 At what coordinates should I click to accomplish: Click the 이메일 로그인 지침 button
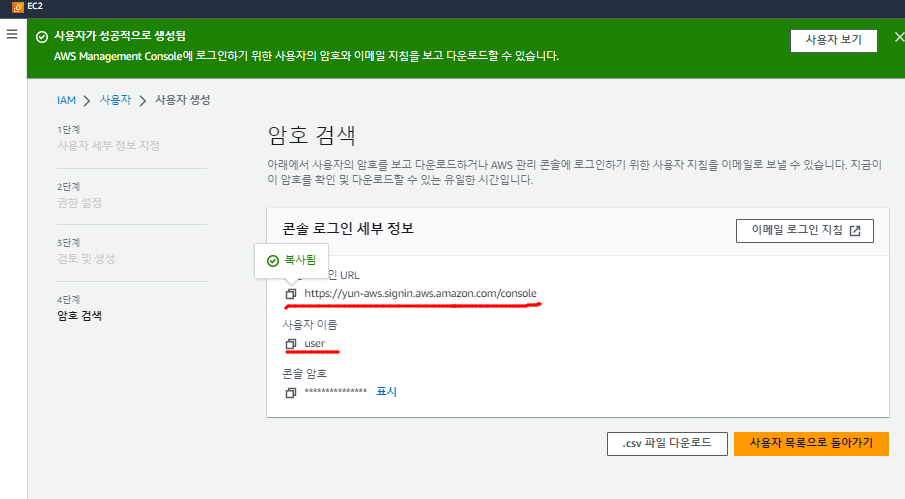(x=805, y=231)
